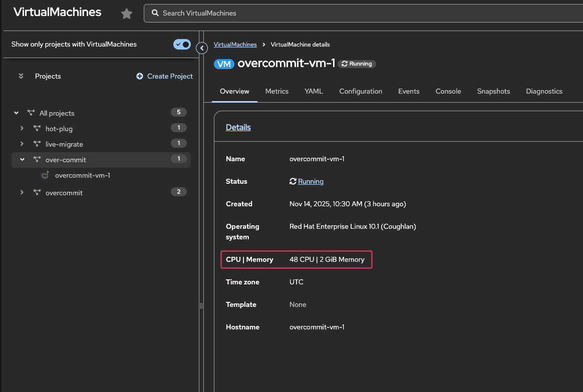
Task: Expand the hot-plug project
Action: 22,129
